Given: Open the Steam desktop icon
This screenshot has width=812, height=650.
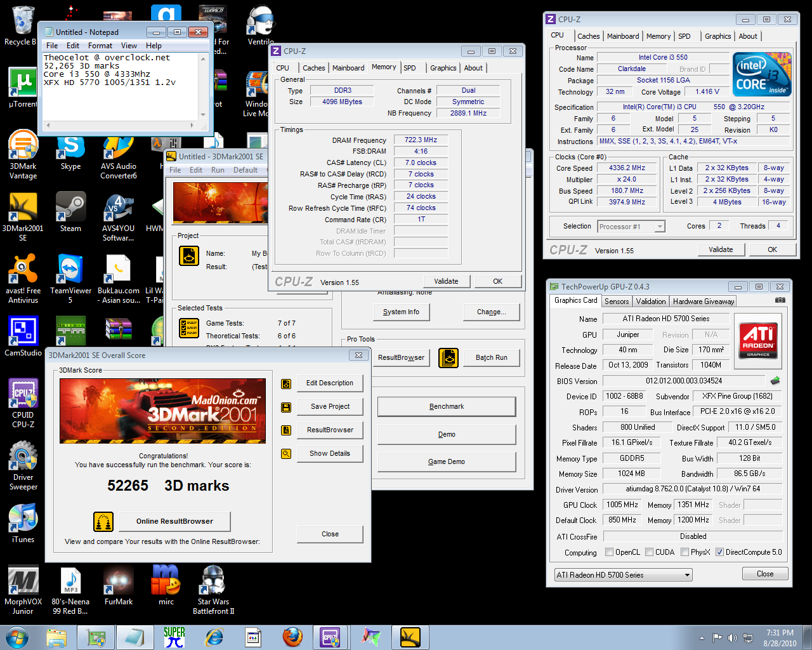Looking at the screenshot, I should click(70, 213).
